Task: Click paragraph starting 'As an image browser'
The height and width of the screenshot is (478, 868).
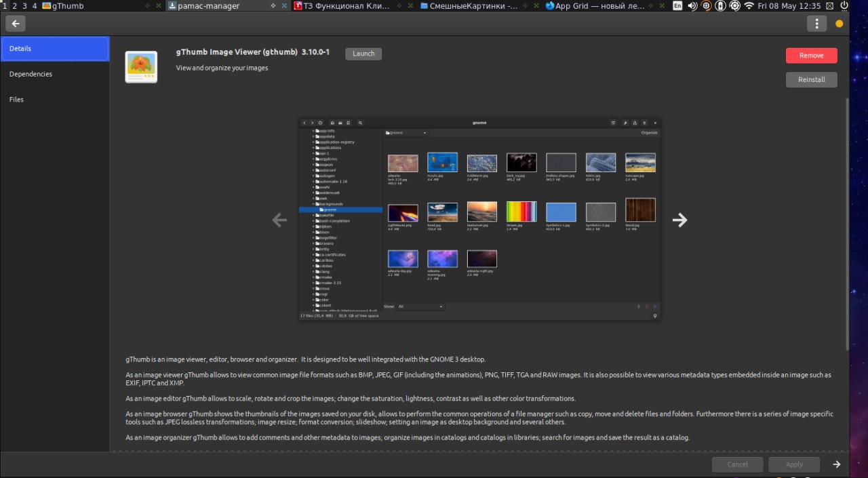Action: (479, 418)
